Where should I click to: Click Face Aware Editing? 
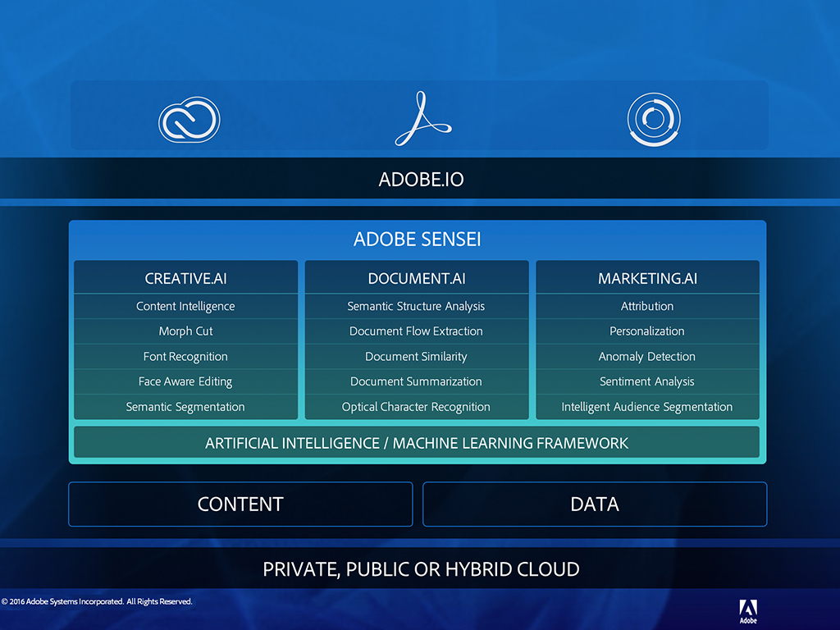click(x=185, y=381)
